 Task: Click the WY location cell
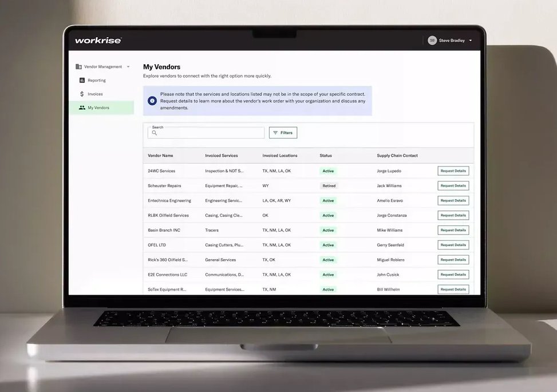pyautogui.click(x=266, y=186)
